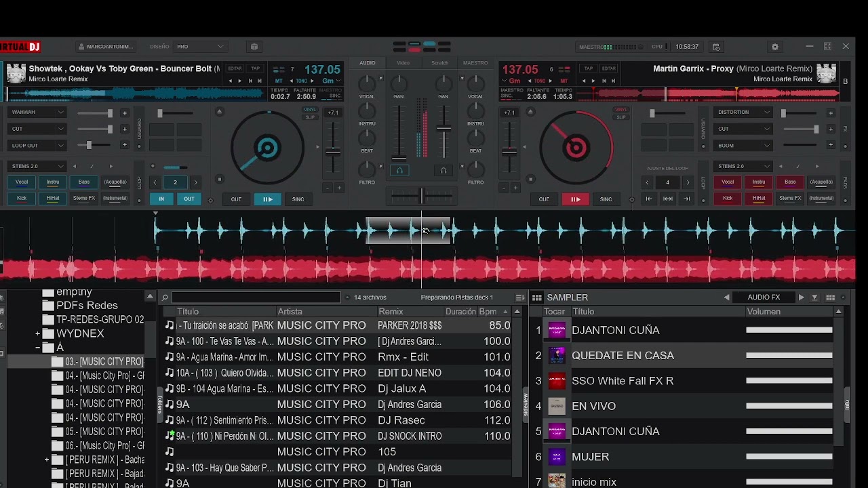Expand the WYDNEX folder
Image resolution: width=868 pixels, height=488 pixels.
tap(37, 333)
